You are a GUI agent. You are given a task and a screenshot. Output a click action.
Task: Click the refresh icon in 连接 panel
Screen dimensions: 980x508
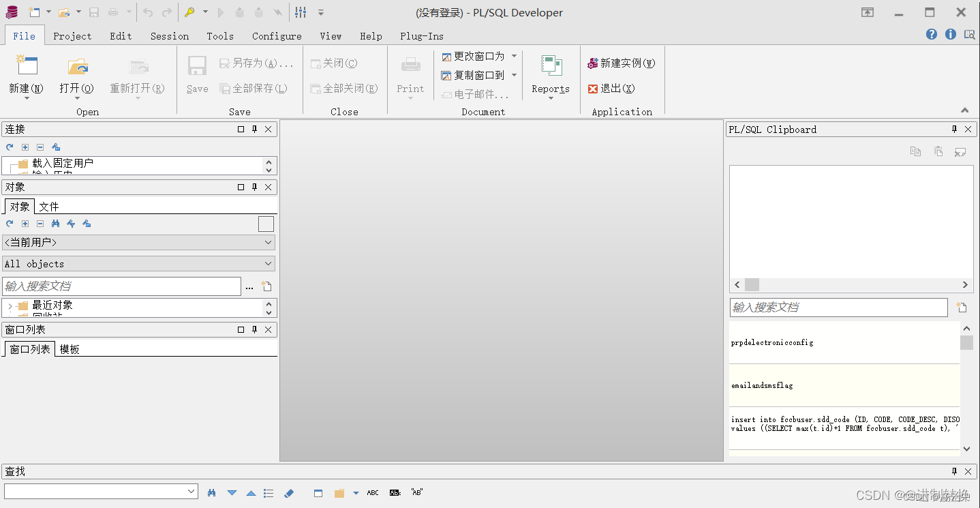10,147
